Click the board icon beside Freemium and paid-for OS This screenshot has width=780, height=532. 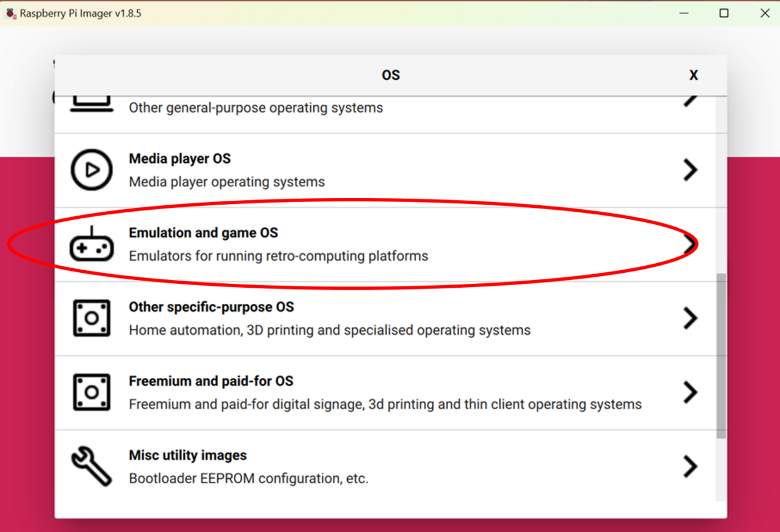pyautogui.click(x=92, y=392)
